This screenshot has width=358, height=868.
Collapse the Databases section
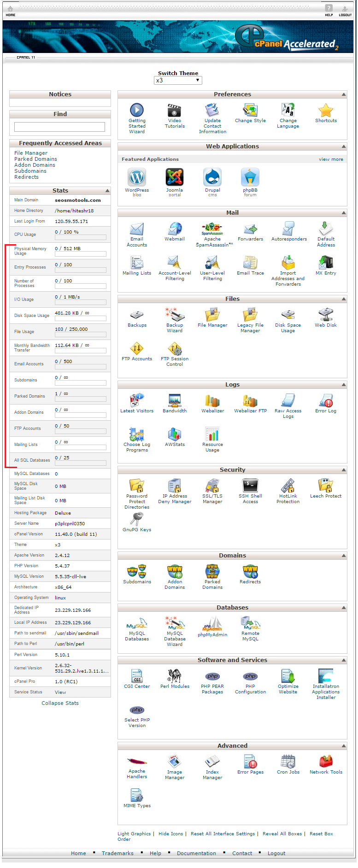pos(344,608)
